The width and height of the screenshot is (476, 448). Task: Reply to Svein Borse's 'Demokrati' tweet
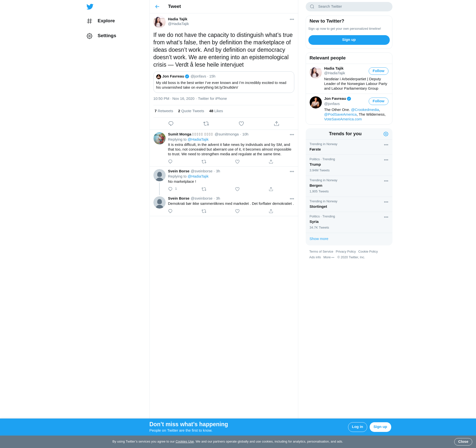click(x=170, y=211)
